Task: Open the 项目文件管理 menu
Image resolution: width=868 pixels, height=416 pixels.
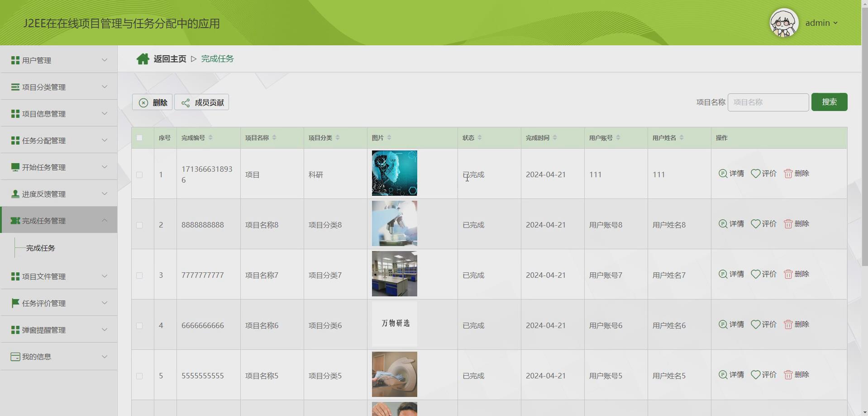Action: point(59,276)
